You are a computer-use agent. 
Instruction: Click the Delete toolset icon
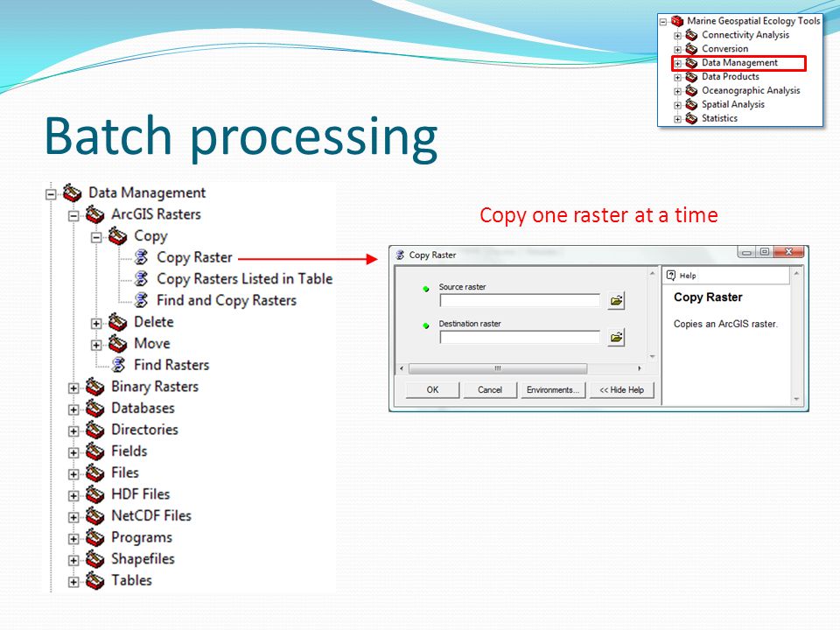pos(117,323)
